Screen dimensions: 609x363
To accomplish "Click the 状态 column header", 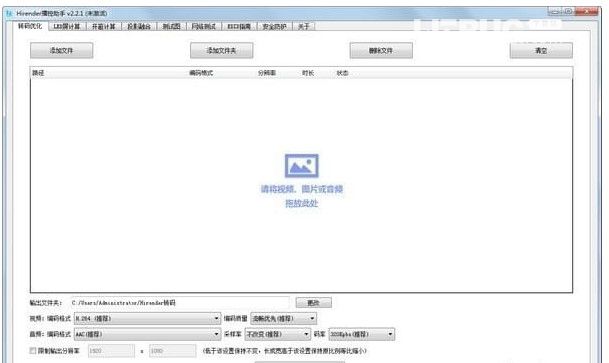I will [342, 73].
